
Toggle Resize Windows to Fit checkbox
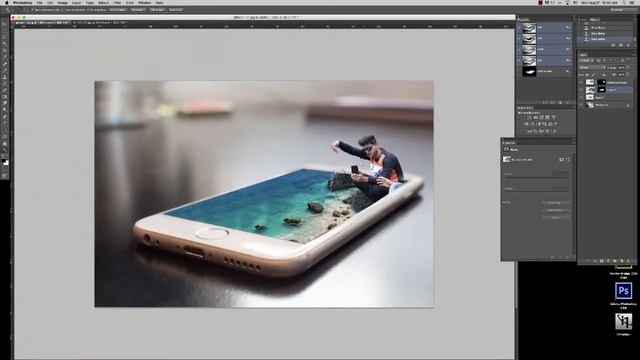33,10
